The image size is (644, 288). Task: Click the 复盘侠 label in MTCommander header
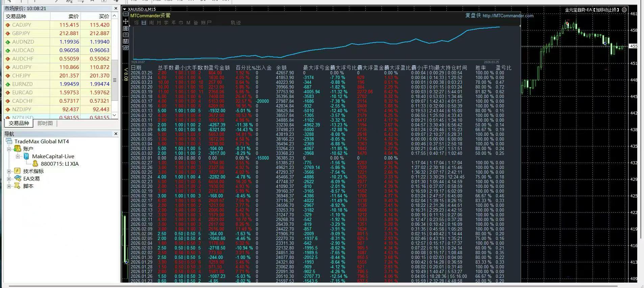473,16
